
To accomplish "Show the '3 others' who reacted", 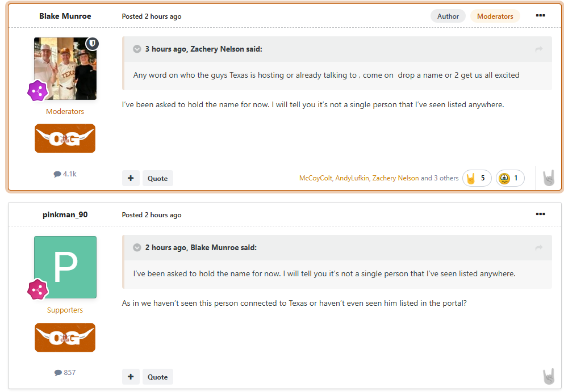I will (x=446, y=178).
